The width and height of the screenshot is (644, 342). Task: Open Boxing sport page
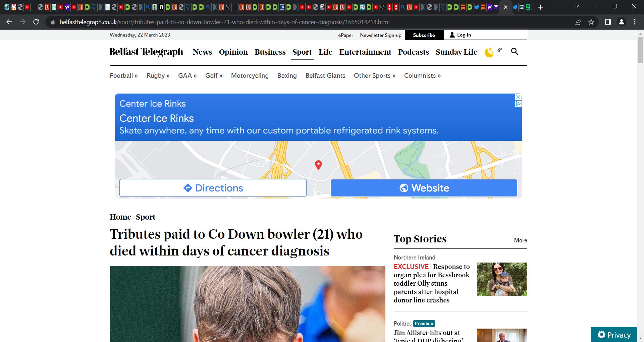coord(287,76)
